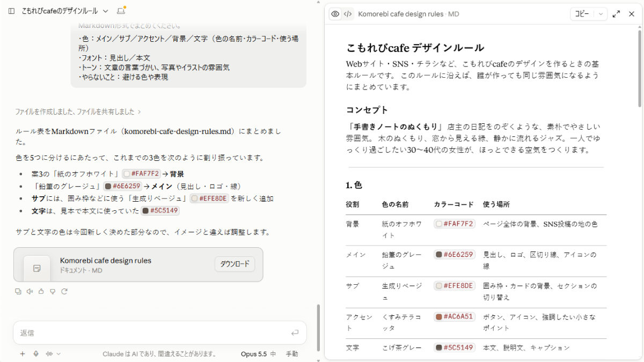Click the こもれびcafe デザインルール heading
Screen dimensions: 644x362
point(415,48)
